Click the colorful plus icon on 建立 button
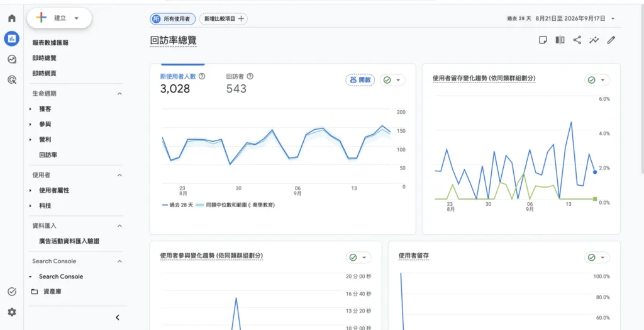The width and height of the screenshot is (644, 330). (x=42, y=18)
